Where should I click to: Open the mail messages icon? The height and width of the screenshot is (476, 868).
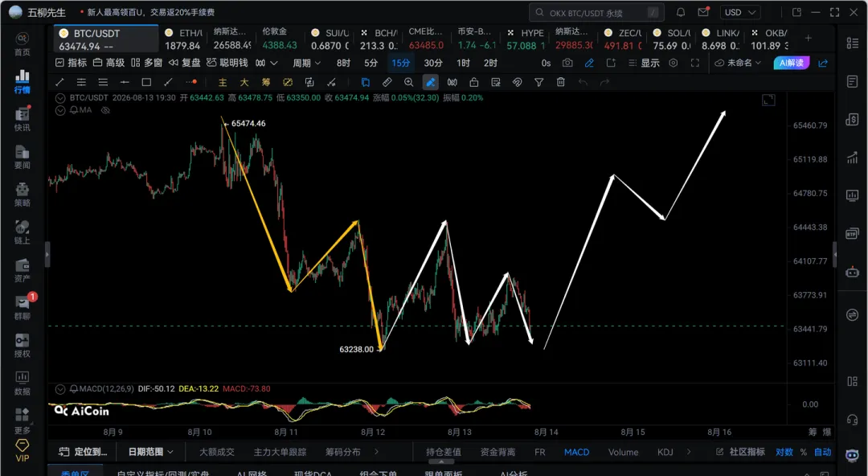pyautogui.click(x=703, y=12)
